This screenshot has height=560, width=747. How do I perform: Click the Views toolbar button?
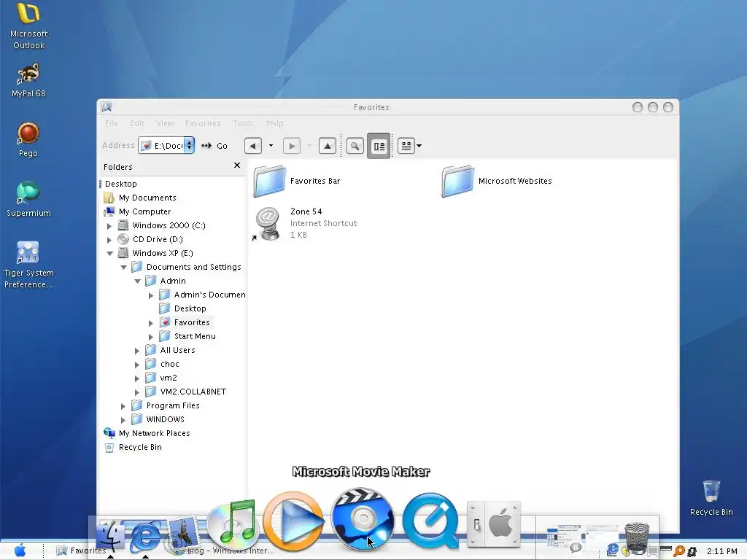click(x=406, y=146)
